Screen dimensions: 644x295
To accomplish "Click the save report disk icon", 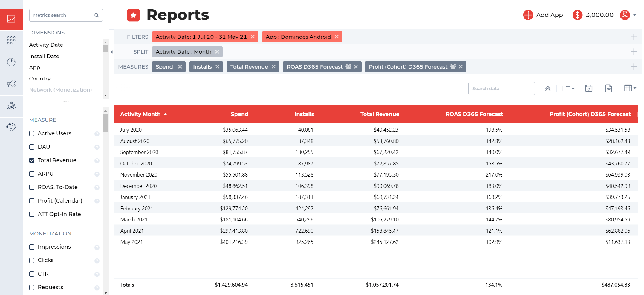I will tap(588, 88).
